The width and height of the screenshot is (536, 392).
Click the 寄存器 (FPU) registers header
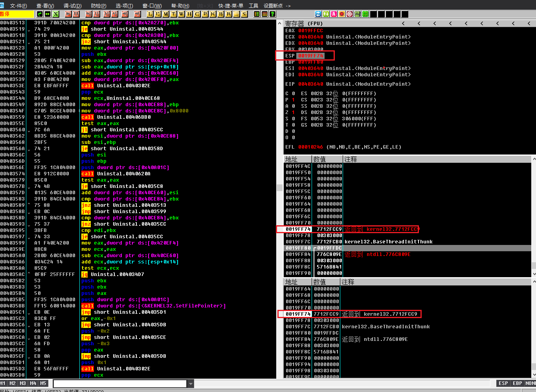tap(304, 24)
